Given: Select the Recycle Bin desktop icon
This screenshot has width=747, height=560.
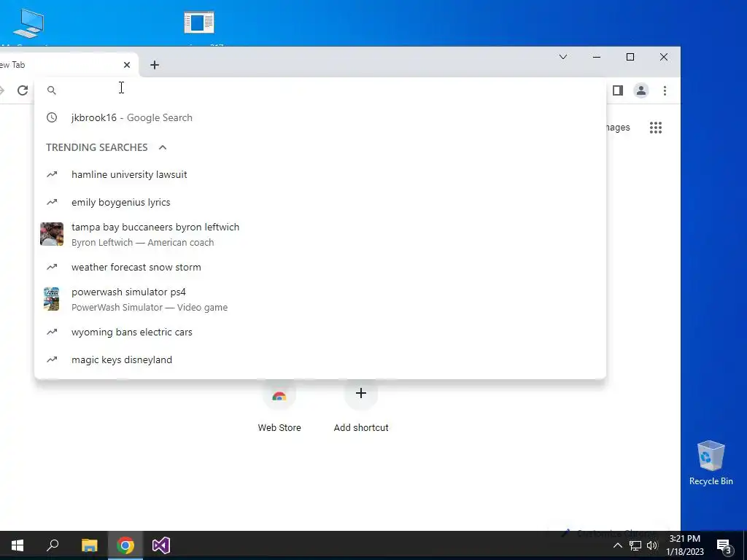Looking at the screenshot, I should pyautogui.click(x=711, y=463).
